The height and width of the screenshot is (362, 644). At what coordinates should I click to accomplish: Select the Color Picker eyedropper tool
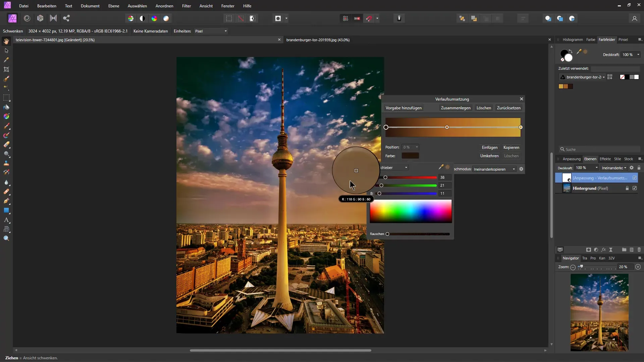(6, 60)
